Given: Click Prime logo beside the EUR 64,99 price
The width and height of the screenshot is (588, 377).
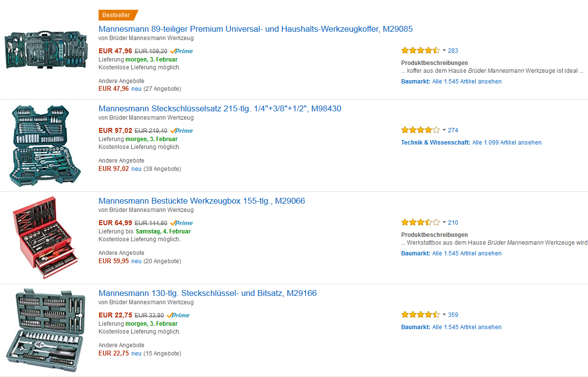Looking at the screenshot, I should pyautogui.click(x=182, y=223).
